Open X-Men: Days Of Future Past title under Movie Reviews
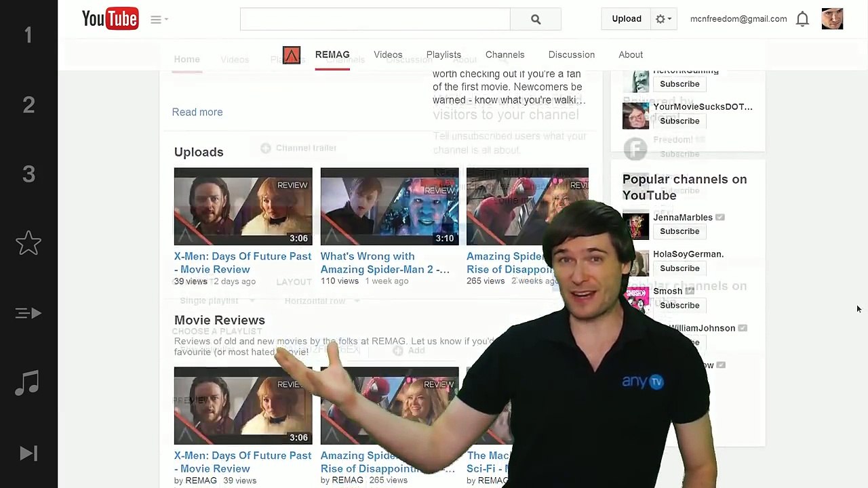Viewport: 868px width, 488px height. coord(243,462)
